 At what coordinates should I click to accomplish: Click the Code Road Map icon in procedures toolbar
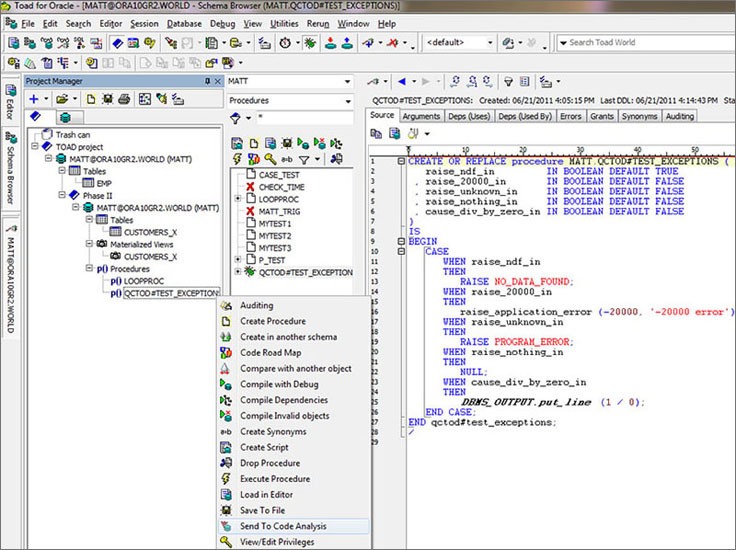coord(253,159)
